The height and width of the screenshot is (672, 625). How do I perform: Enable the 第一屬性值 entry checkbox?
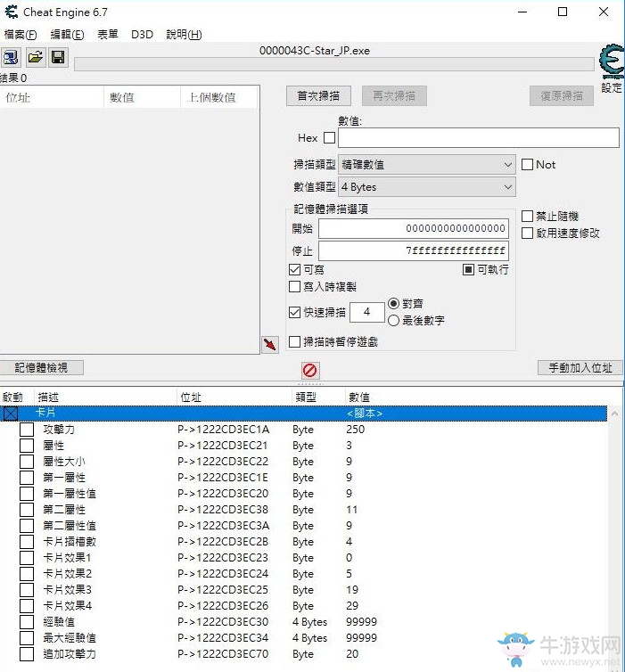pyautogui.click(x=27, y=494)
